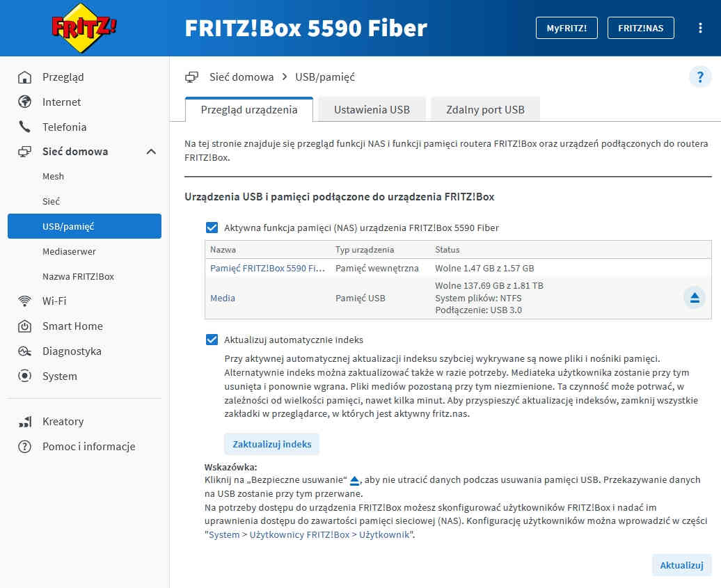Viewport: 721px width, 588px height.
Task: Collapse the Sieć domowa menu chevron
Action: pyautogui.click(x=151, y=152)
